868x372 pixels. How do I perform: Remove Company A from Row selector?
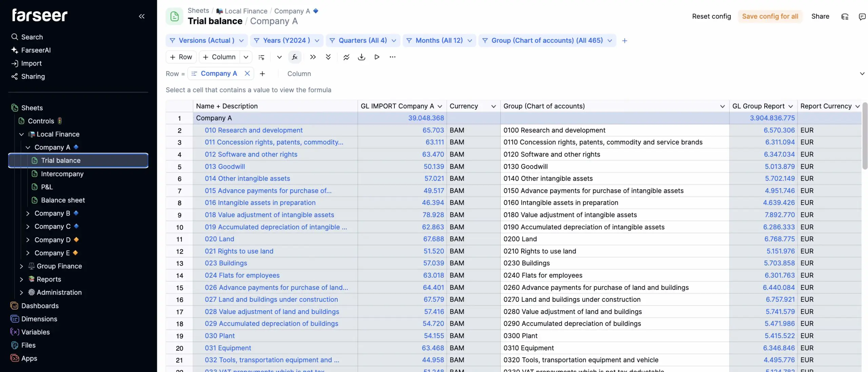tap(247, 73)
